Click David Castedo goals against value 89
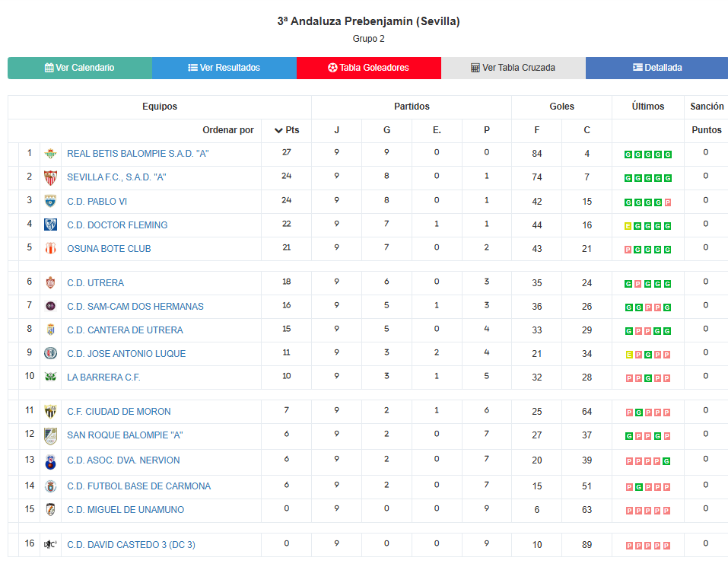 point(587,545)
